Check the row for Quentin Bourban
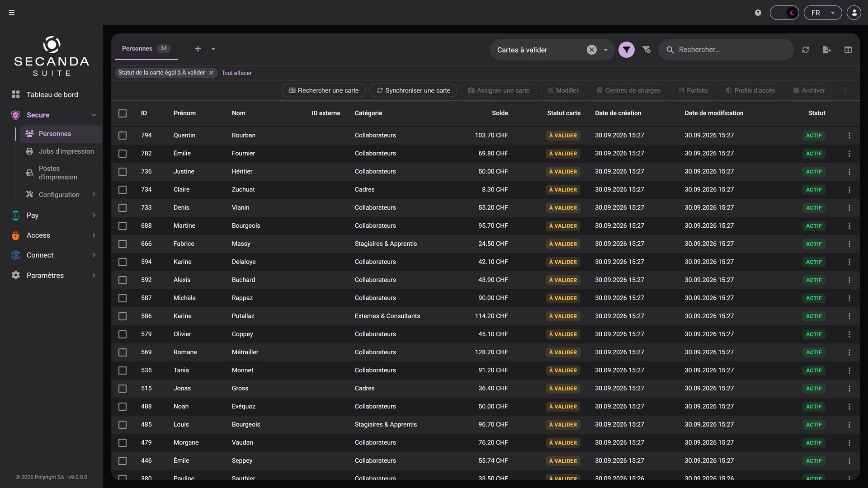Image resolution: width=868 pixels, height=488 pixels. (x=123, y=136)
